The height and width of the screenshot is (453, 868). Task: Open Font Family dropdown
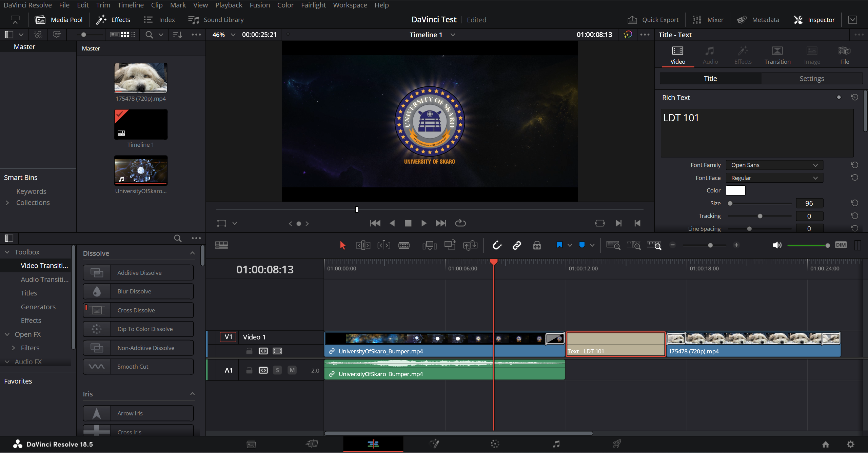(x=774, y=165)
